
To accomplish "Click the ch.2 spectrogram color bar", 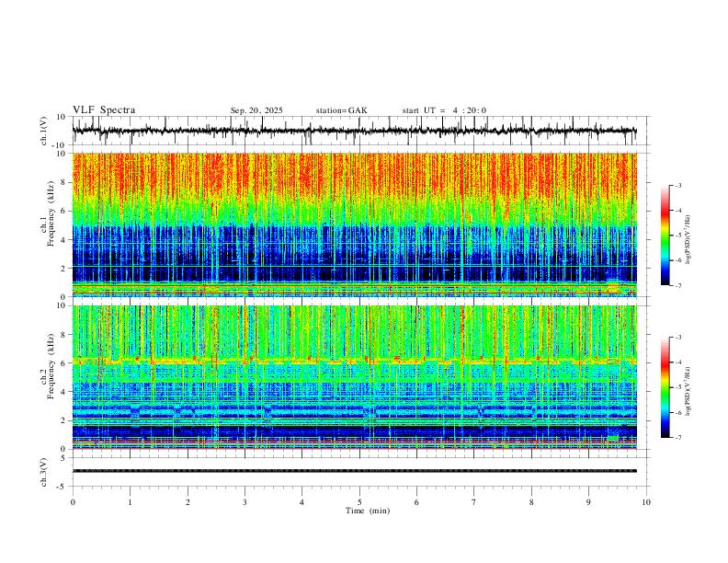I will pos(665,387).
